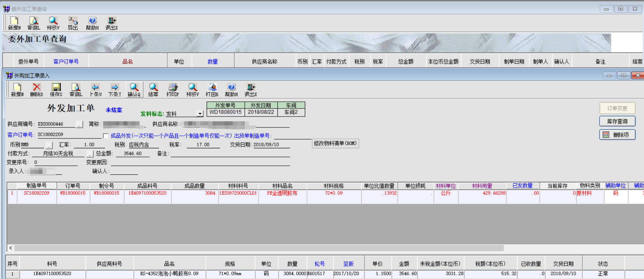Click 品名 column header in query window

128,61
